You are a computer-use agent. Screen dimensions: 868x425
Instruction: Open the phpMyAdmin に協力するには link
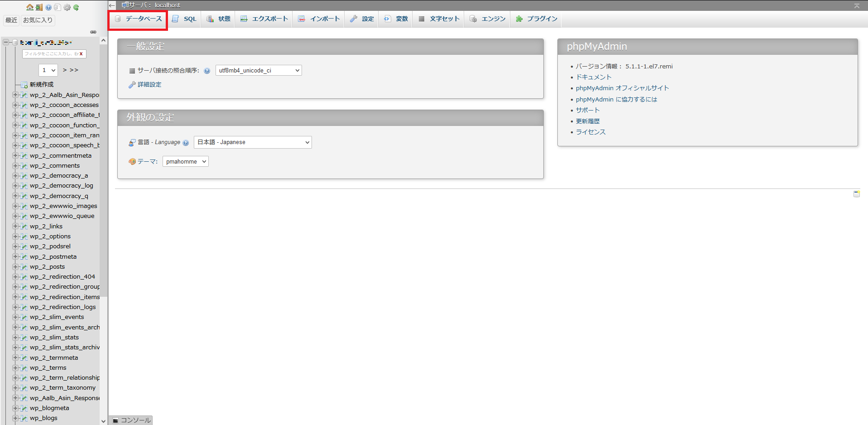click(x=616, y=100)
